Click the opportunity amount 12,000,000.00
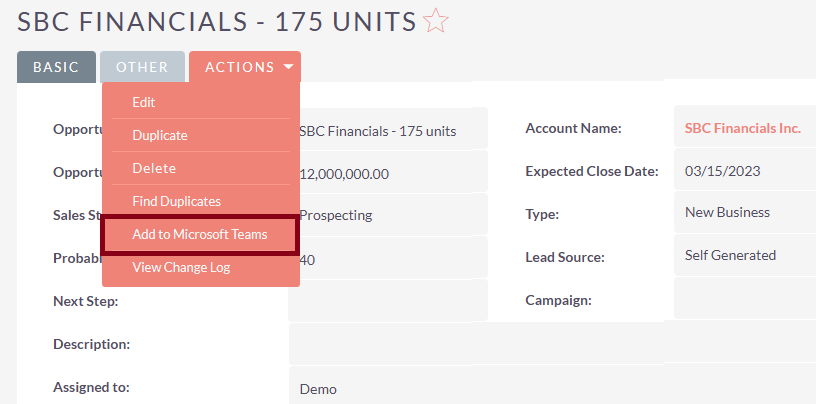The height and width of the screenshot is (404, 816). pyautogui.click(x=345, y=174)
